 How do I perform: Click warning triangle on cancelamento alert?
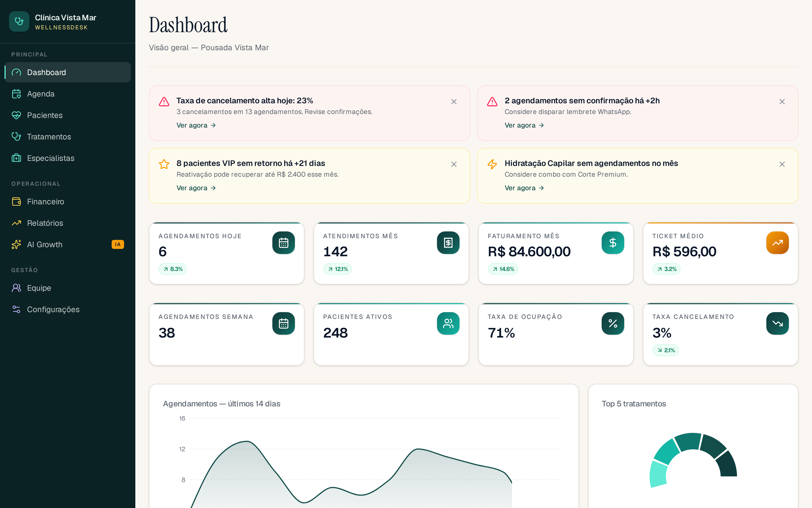click(x=164, y=102)
